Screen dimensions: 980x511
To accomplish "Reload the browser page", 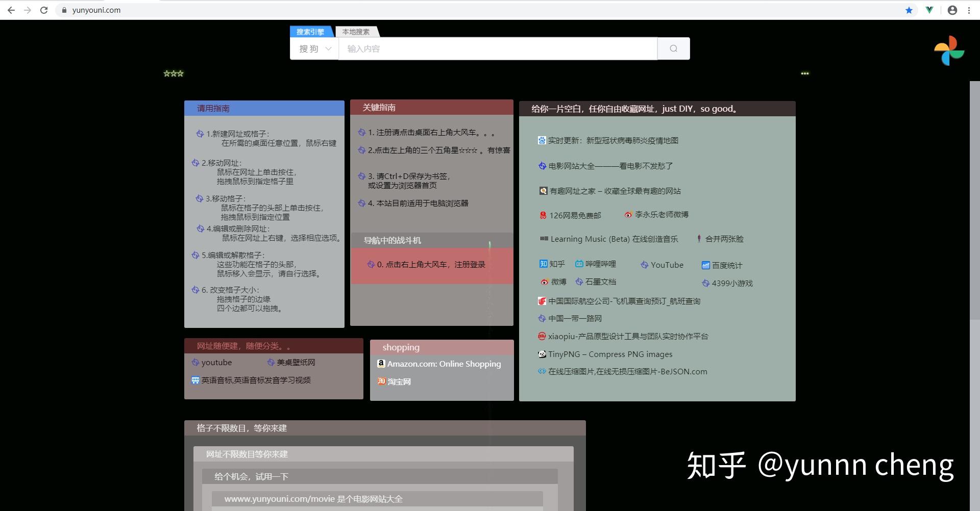I will coord(44,10).
